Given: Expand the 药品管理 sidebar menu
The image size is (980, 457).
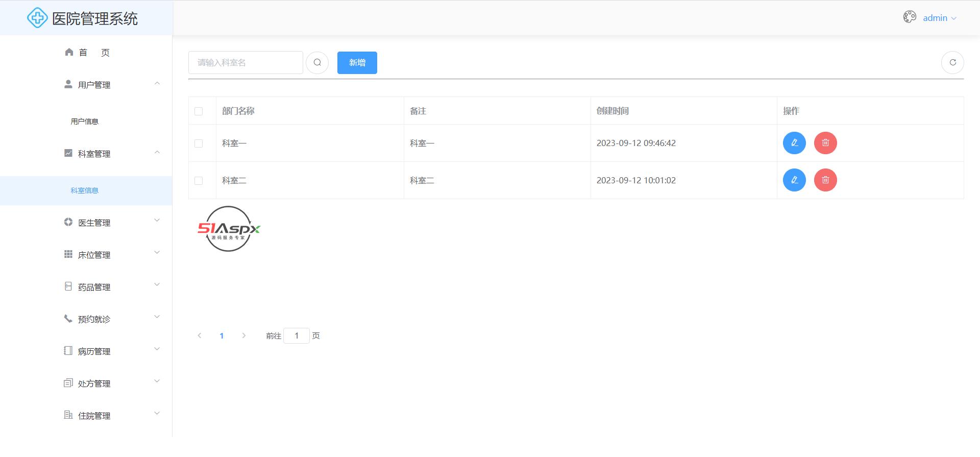Looking at the screenshot, I should click(94, 287).
